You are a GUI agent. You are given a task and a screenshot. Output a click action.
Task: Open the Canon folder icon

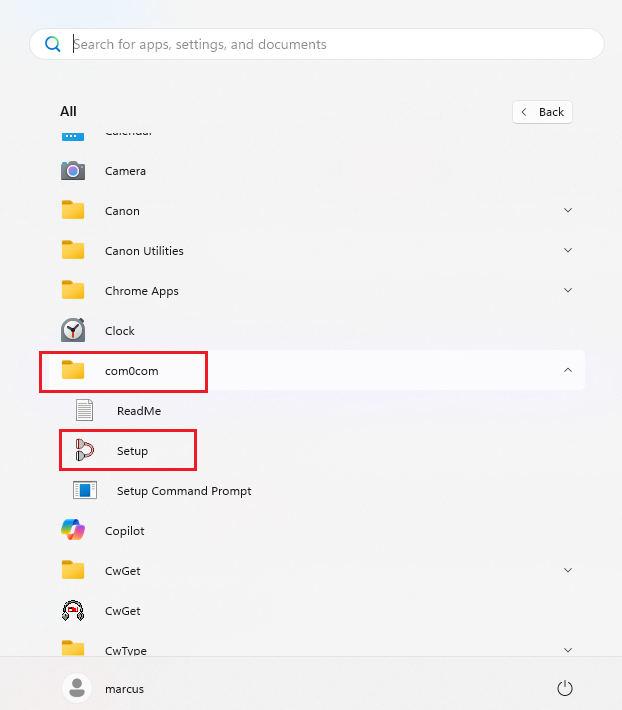coord(73,211)
